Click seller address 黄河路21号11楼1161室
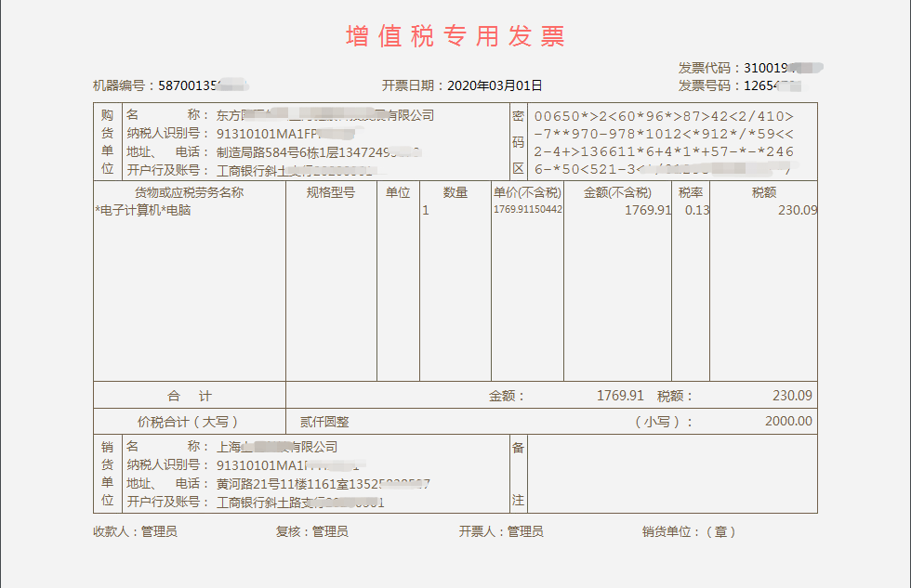Viewport: 911px width, 588px height. pos(283,484)
